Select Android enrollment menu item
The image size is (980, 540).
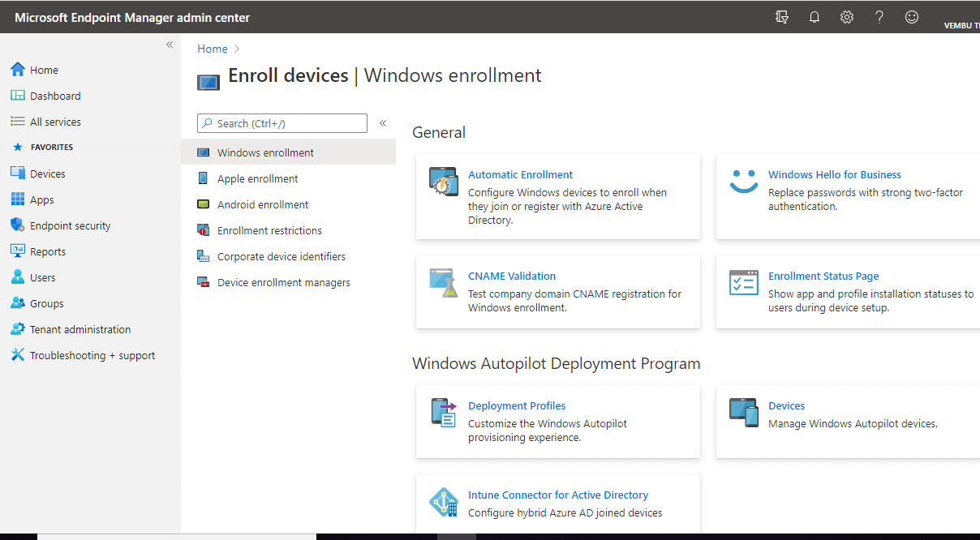289,204
